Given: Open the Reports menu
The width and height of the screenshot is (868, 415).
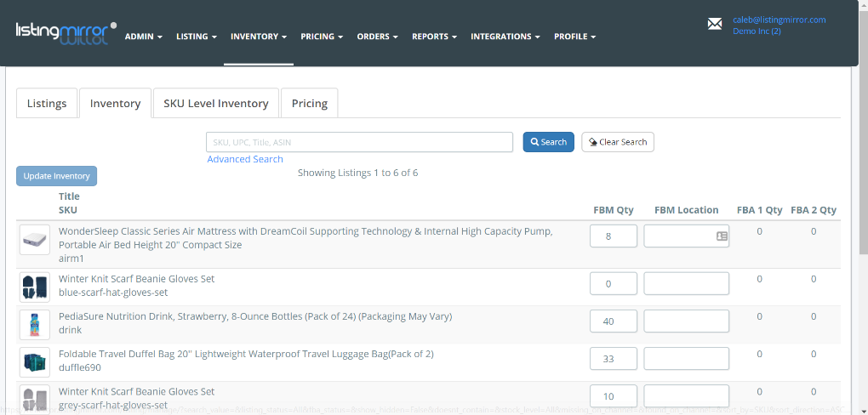Looking at the screenshot, I should point(434,37).
